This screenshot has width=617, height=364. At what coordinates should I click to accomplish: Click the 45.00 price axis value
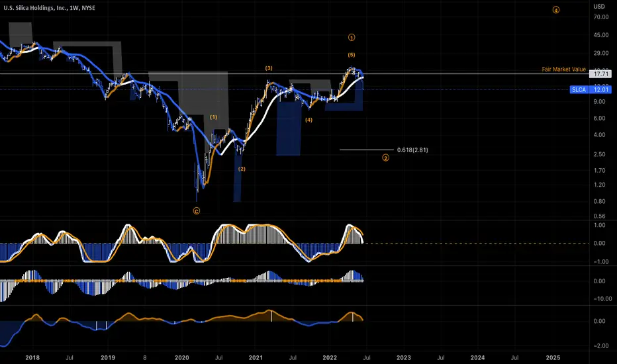click(601, 35)
